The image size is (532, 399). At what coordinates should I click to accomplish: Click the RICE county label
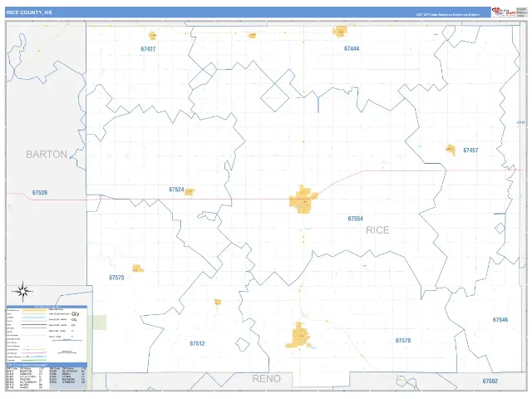tap(377, 230)
